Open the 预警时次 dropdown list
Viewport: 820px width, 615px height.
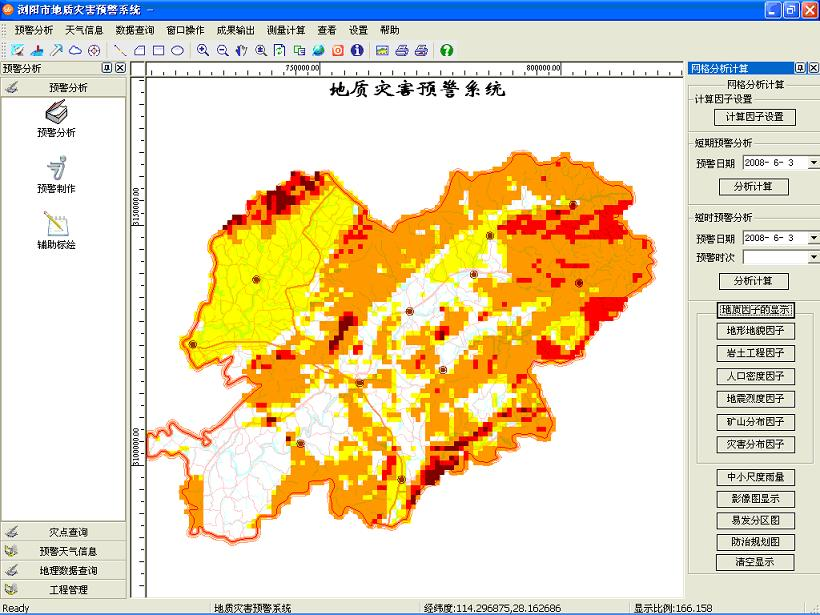[812, 257]
